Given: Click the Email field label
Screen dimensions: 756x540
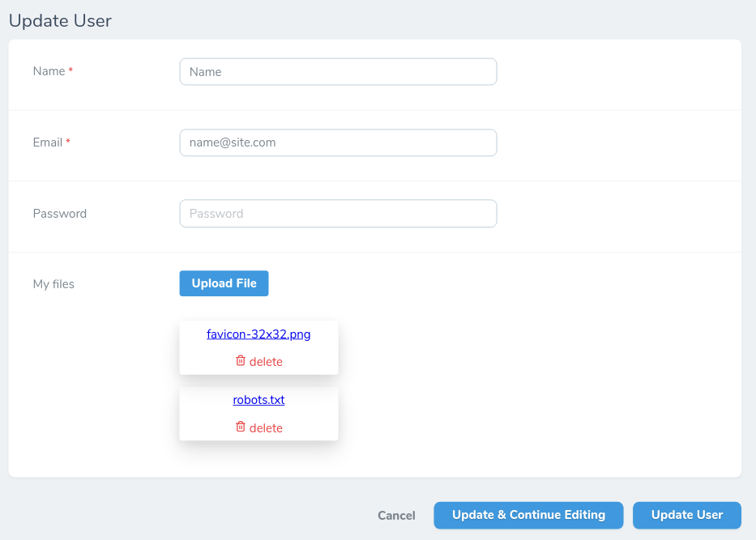Looking at the screenshot, I should pos(47,142).
